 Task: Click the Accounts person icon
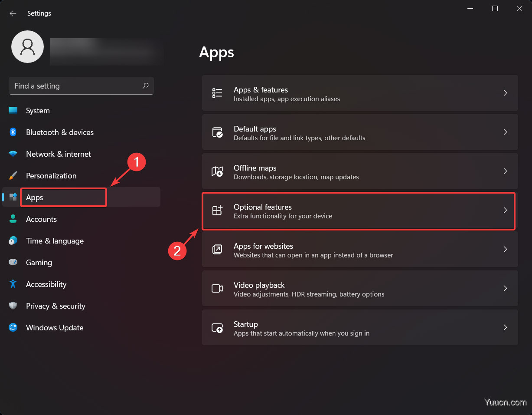pos(13,219)
